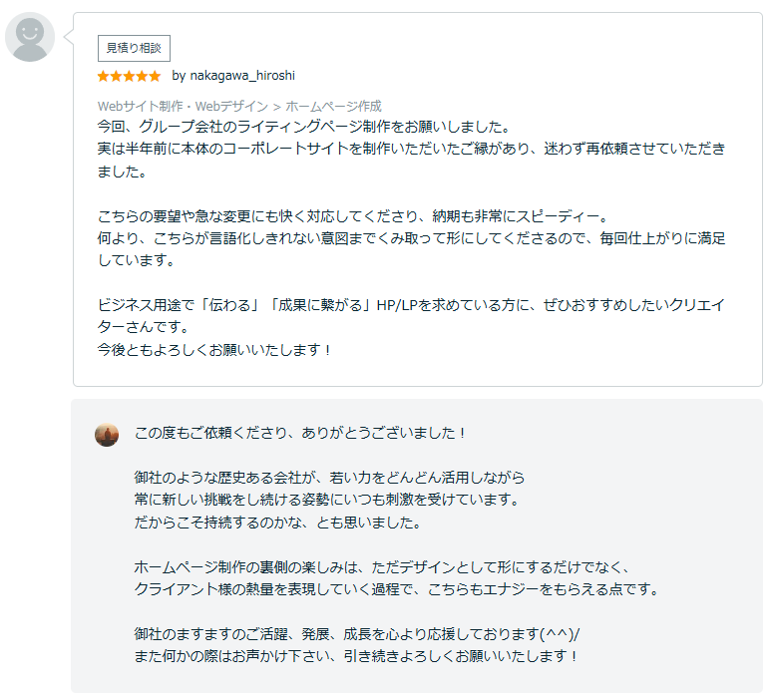Click the reply line with (^^)/ emoticon
772x700 pixels.
(357, 634)
